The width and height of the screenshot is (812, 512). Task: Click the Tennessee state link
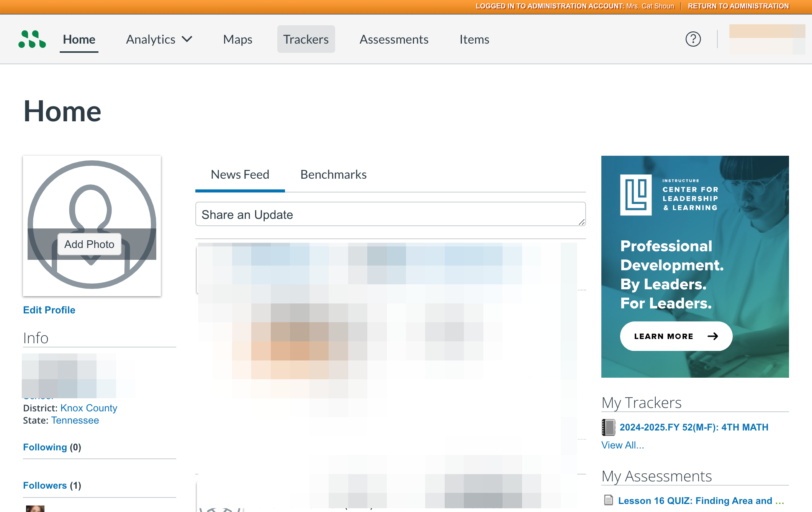click(75, 420)
